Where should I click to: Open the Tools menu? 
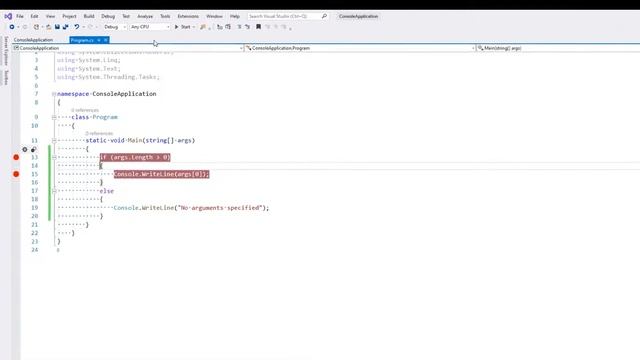(x=165, y=16)
